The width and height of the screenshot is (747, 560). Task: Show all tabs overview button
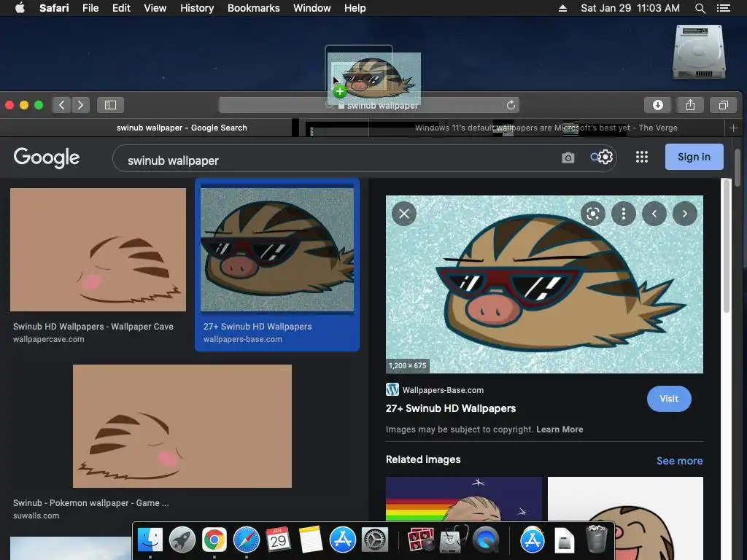tap(723, 105)
